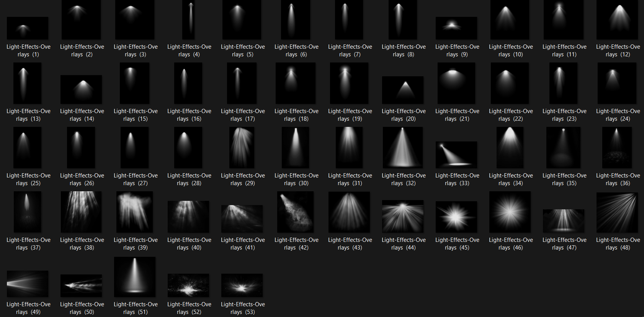The image size is (644, 317).
Task: Click Light-Effects-Overlays (32) wide cone spotlight
Action: click(403, 148)
